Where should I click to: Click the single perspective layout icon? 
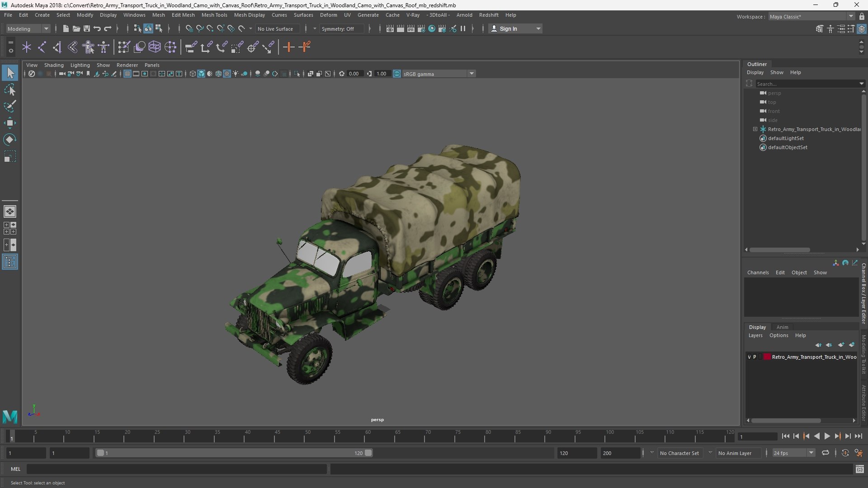click(10, 211)
